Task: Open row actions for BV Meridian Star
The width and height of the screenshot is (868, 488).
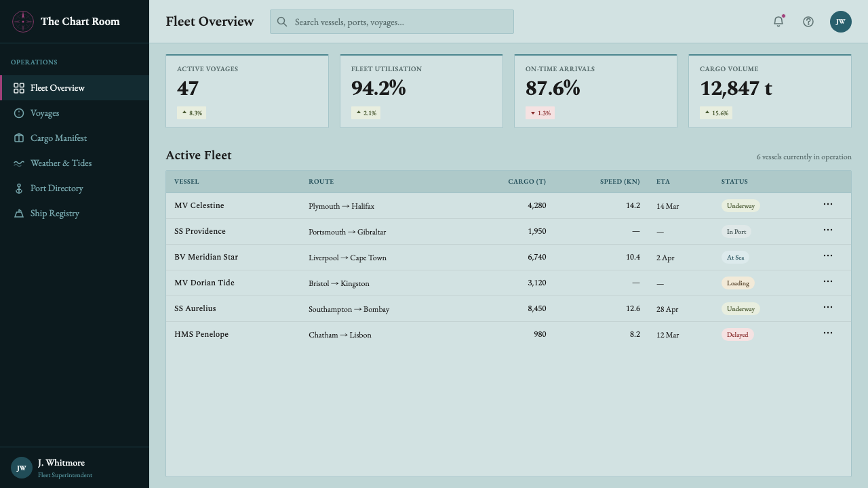Action: (x=828, y=256)
